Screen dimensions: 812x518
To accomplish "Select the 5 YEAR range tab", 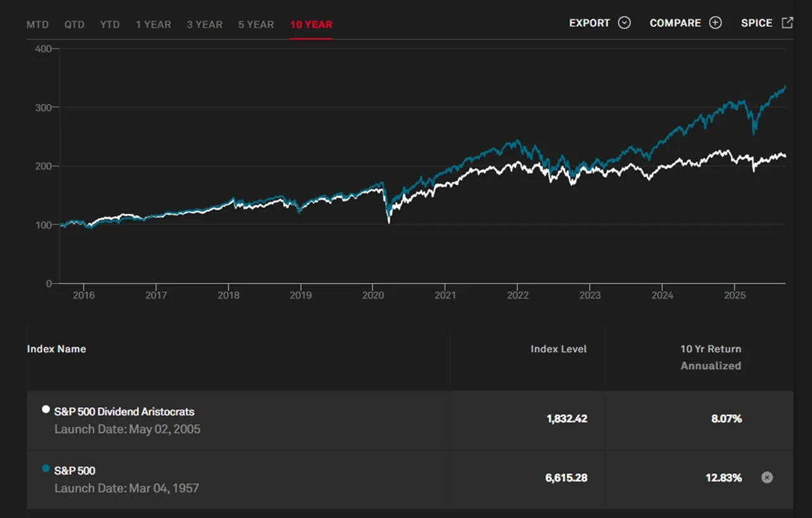I will pos(256,25).
